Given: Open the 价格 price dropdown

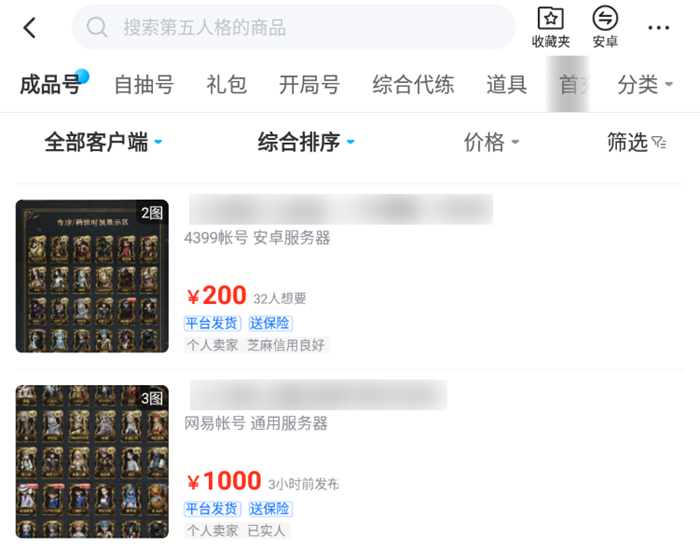Looking at the screenshot, I should coord(491,142).
